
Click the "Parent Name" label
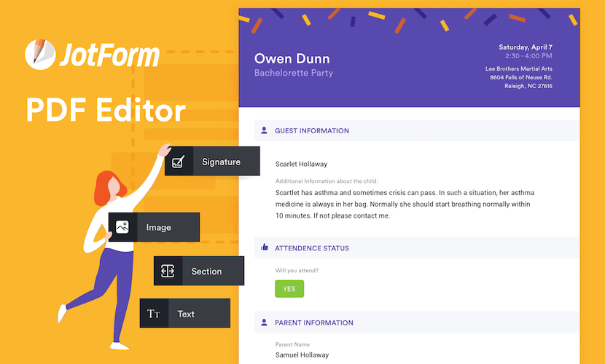292,344
